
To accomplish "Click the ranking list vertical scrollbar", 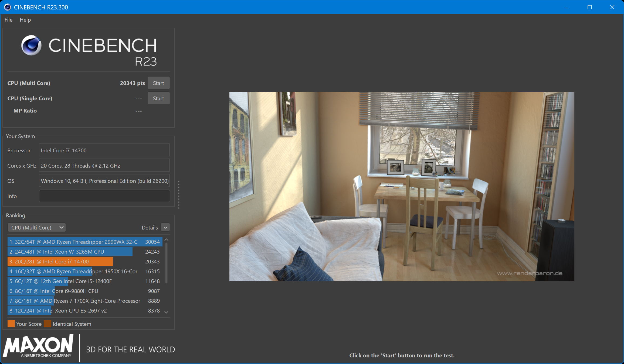I will [x=166, y=263].
